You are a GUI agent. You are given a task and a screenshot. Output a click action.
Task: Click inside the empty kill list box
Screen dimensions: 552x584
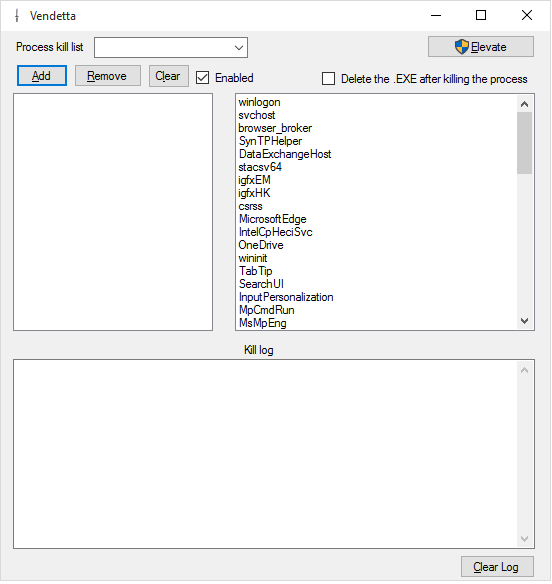pos(113,212)
